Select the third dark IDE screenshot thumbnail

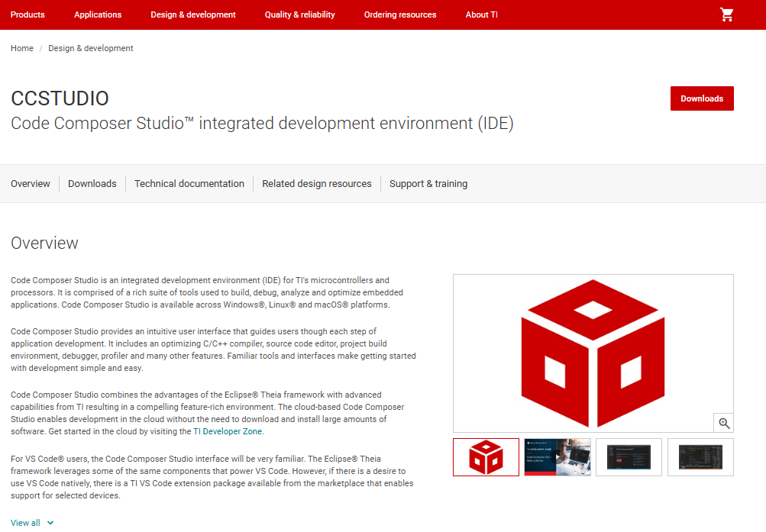(629, 457)
